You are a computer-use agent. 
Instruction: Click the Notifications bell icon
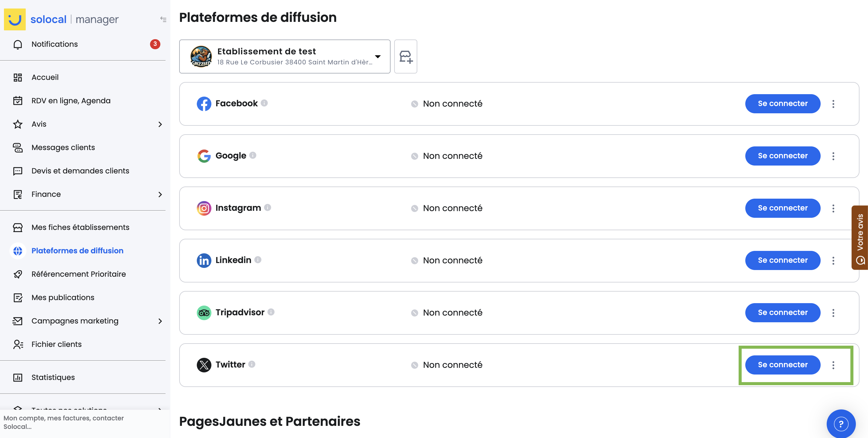click(18, 44)
